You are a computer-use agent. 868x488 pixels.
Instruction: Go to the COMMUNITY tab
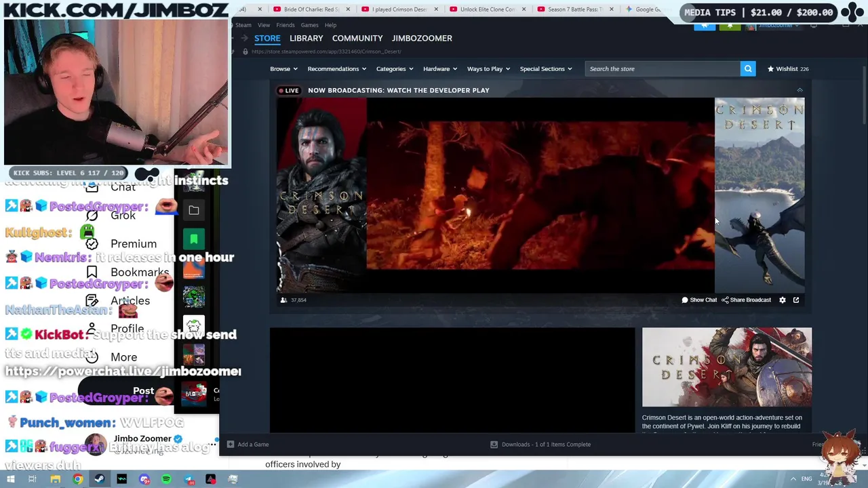pos(357,38)
